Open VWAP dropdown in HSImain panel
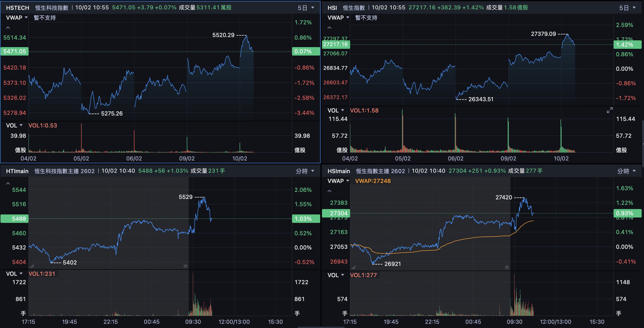 [x=338, y=181]
